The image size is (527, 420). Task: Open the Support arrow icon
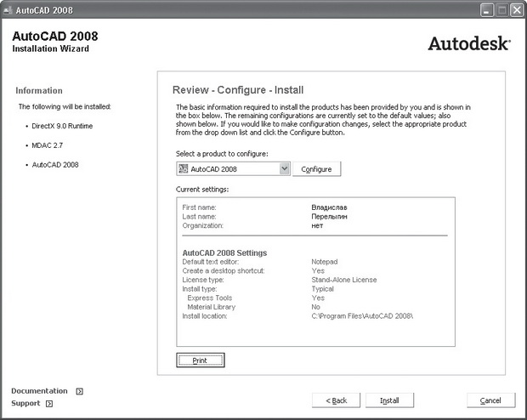pyautogui.click(x=49, y=404)
